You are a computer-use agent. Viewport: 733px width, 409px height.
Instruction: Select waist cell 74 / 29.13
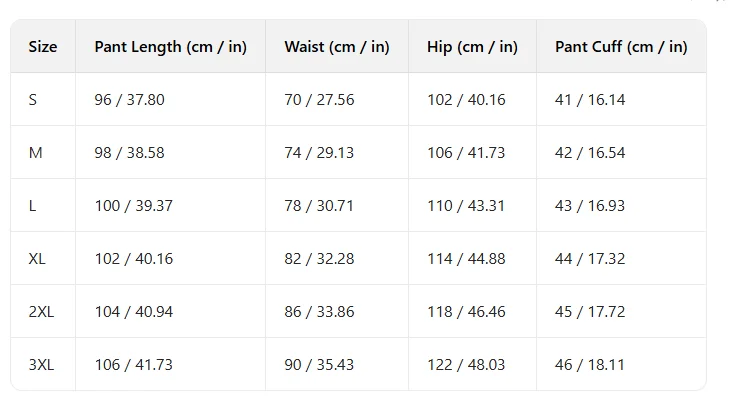(319, 153)
